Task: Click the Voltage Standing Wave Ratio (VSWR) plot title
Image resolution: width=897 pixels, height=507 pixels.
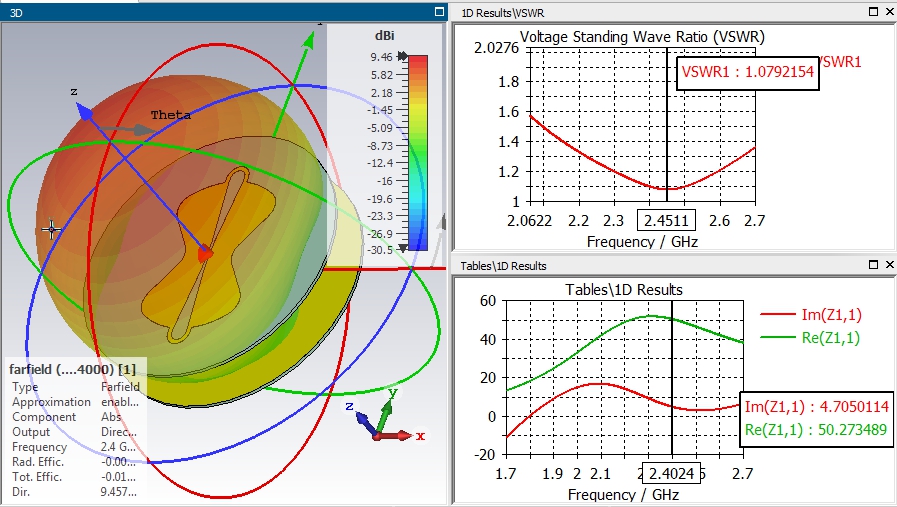Action: pyautogui.click(x=642, y=37)
